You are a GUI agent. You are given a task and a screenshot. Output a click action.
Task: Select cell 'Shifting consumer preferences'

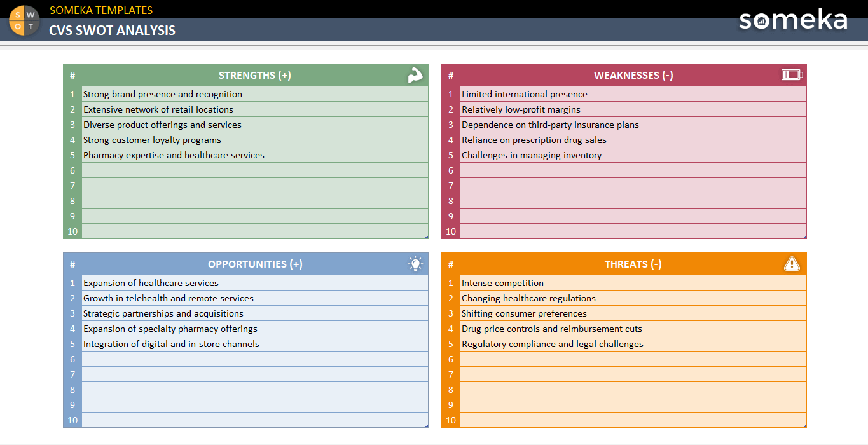pyautogui.click(x=633, y=313)
